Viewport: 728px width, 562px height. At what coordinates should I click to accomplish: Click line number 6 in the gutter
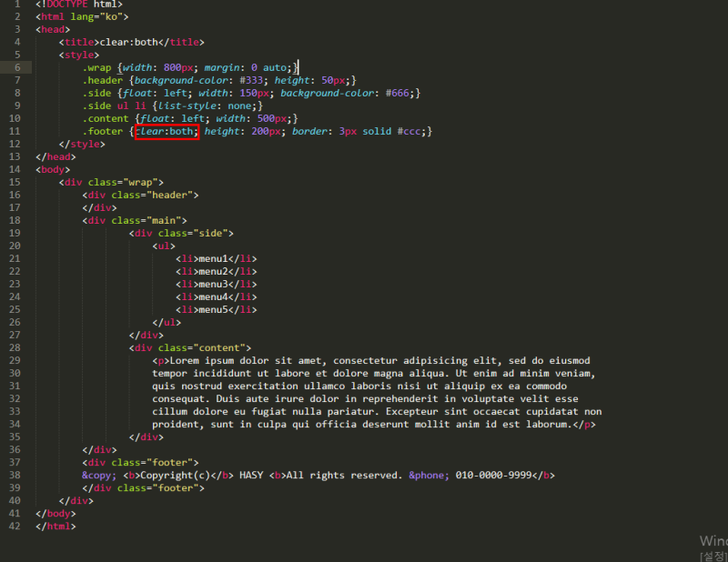point(16,67)
